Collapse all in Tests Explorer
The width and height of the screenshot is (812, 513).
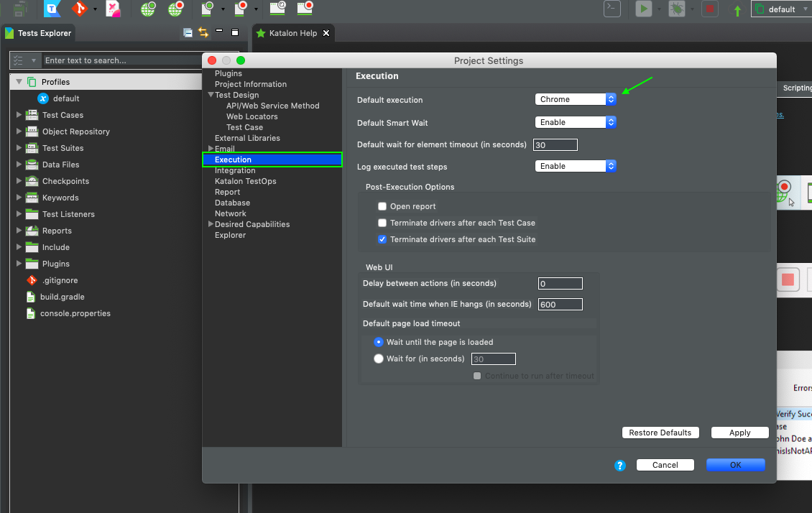point(188,33)
